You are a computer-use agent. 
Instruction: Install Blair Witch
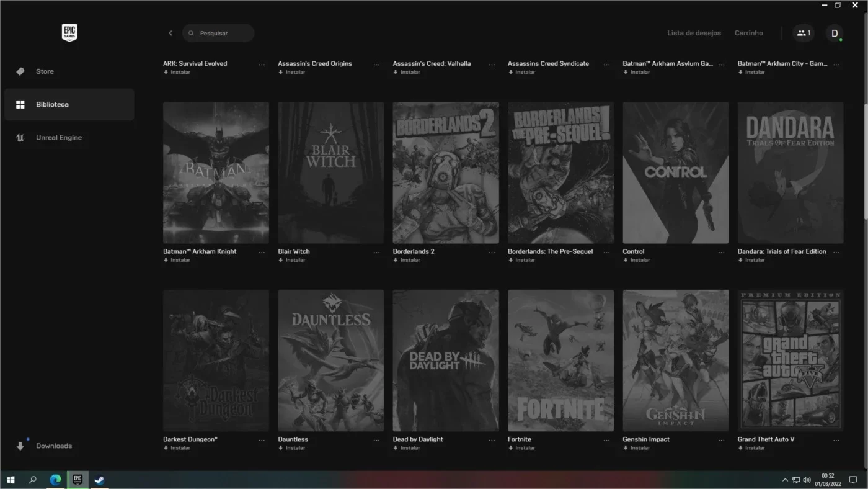[291, 260]
